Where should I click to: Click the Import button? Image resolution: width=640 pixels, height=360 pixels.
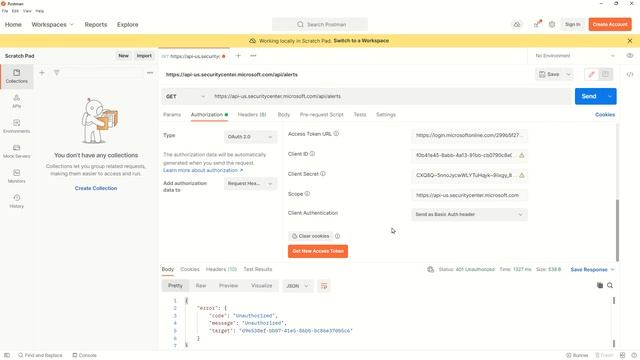pos(144,56)
